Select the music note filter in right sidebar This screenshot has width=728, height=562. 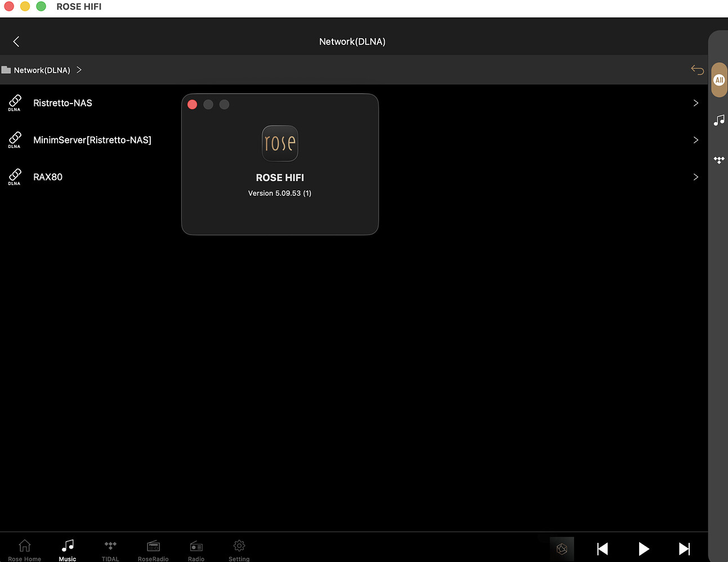coord(719,120)
